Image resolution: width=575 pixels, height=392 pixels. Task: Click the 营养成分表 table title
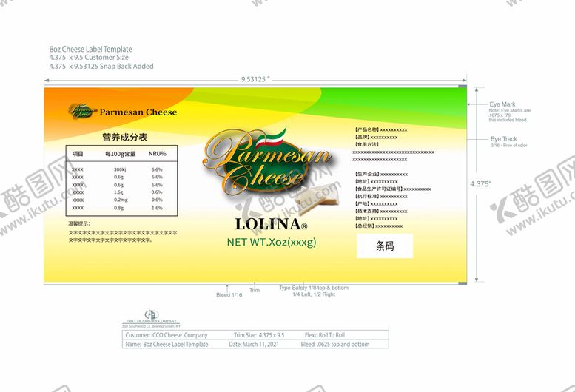coord(124,138)
